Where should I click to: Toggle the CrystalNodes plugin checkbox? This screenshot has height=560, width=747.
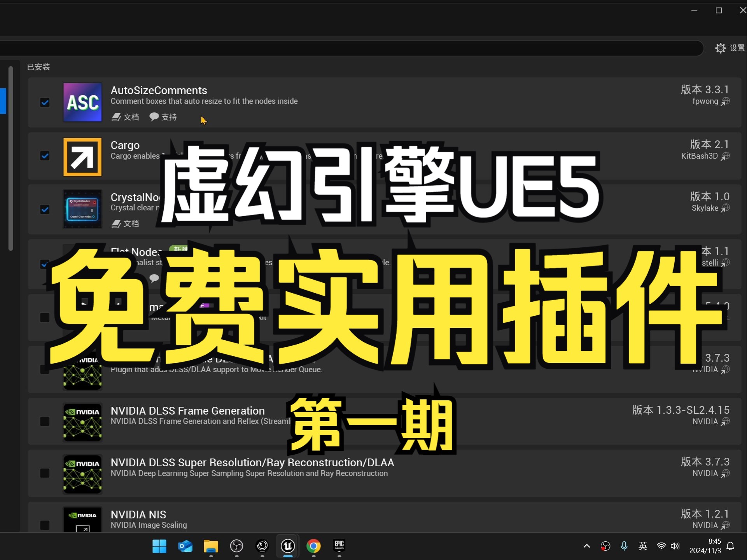(44, 209)
